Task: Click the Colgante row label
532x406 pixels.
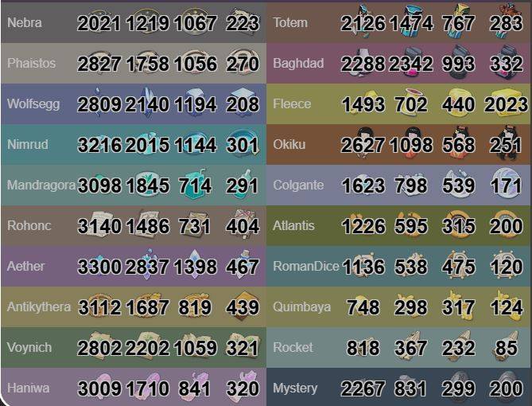Action: [298, 185]
